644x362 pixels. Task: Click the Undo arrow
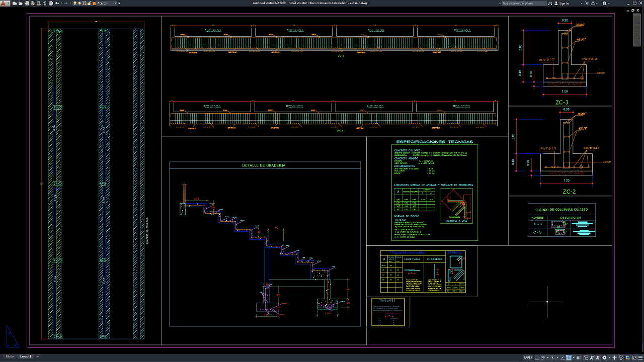(57, 3)
